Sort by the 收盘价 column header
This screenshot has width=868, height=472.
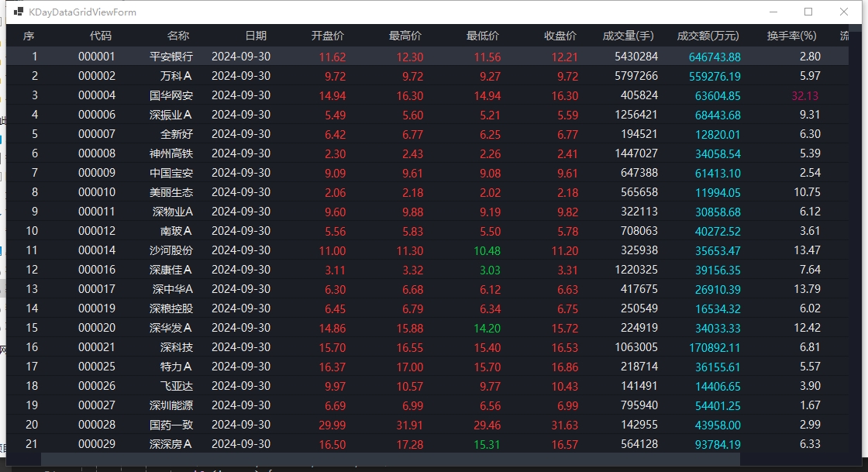560,36
